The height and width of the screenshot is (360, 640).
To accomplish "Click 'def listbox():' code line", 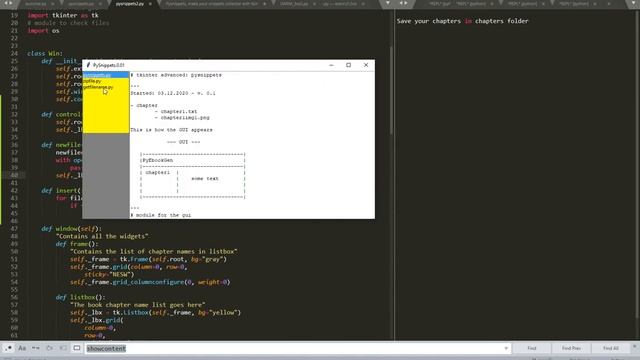I will coord(80,297).
